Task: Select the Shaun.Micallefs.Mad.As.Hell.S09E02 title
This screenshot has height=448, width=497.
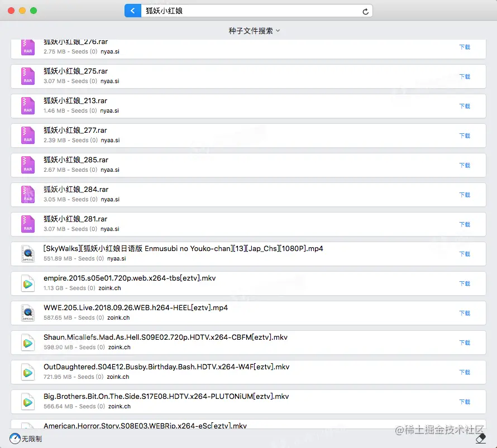Action: [x=165, y=337]
